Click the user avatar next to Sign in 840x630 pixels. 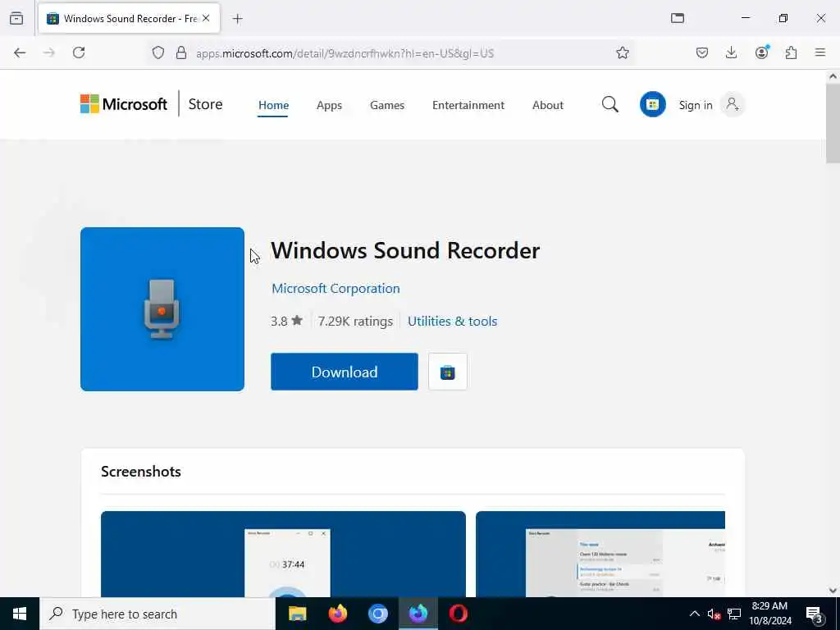[x=733, y=104]
